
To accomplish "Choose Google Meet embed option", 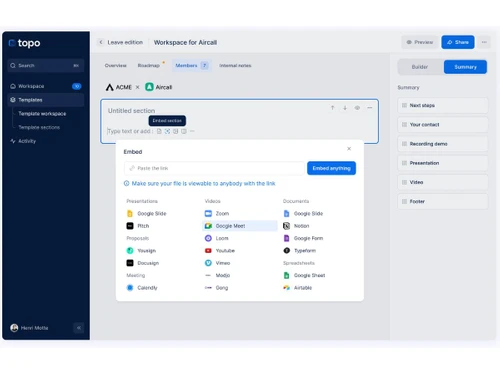I will pos(240,226).
